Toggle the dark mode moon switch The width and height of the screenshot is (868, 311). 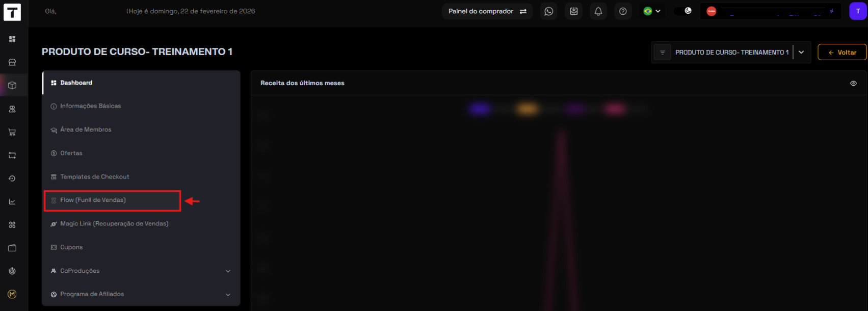point(683,11)
